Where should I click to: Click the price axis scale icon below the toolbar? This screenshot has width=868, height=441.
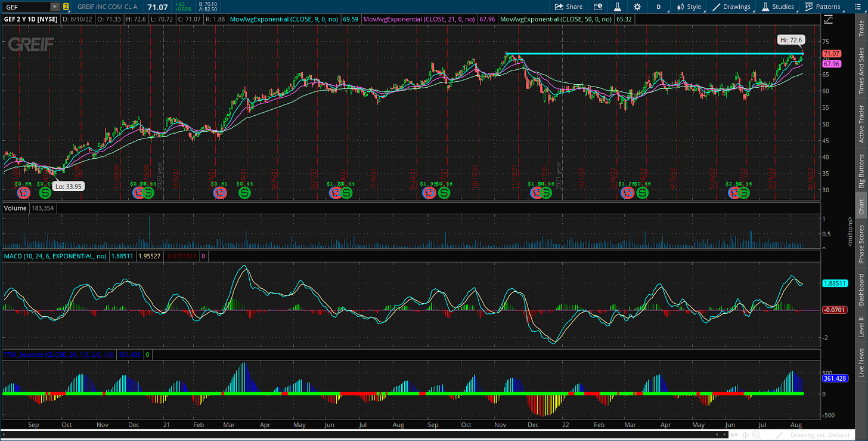[828, 20]
